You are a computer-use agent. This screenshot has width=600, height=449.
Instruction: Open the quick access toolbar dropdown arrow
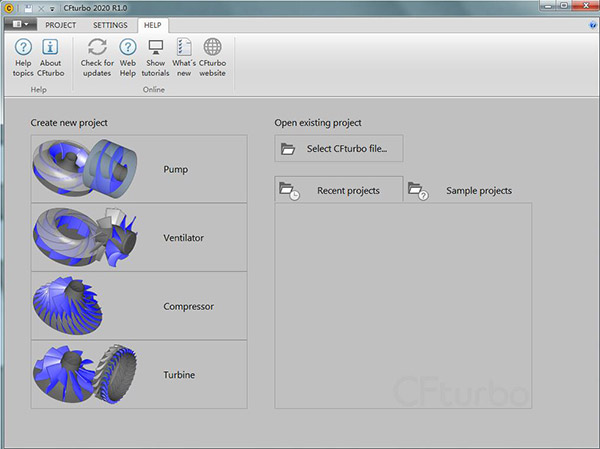52,8
